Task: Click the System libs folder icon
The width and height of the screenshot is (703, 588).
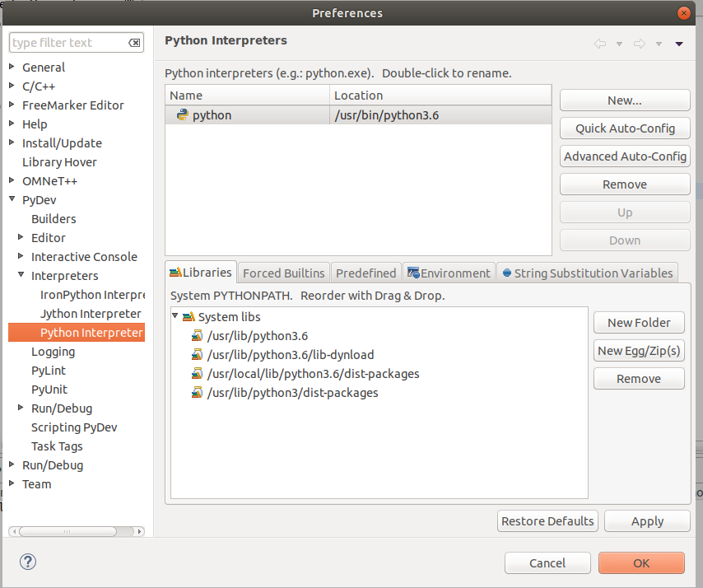Action: click(x=189, y=317)
